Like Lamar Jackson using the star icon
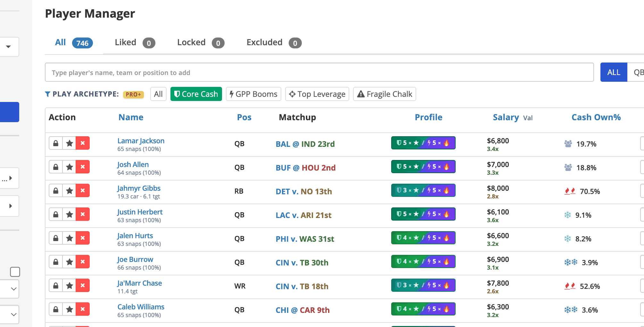Image resolution: width=644 pixels, height=327 pixels. point(69,143)
